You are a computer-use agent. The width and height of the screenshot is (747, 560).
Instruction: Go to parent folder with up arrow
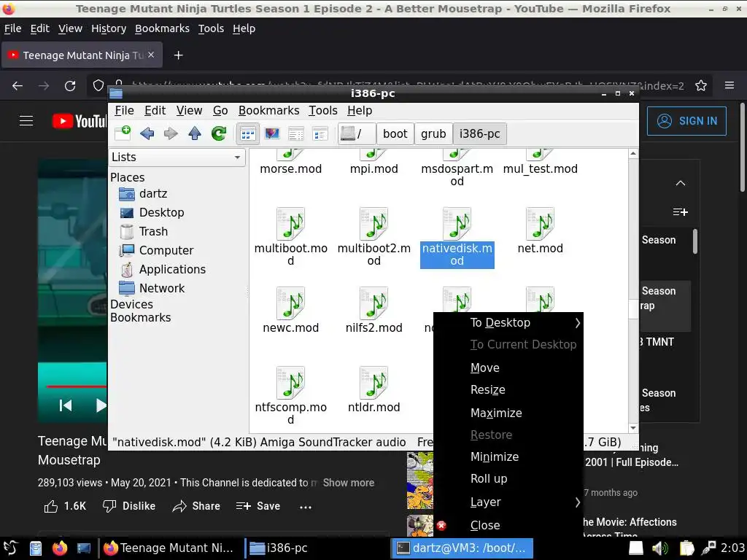point(194,134)
